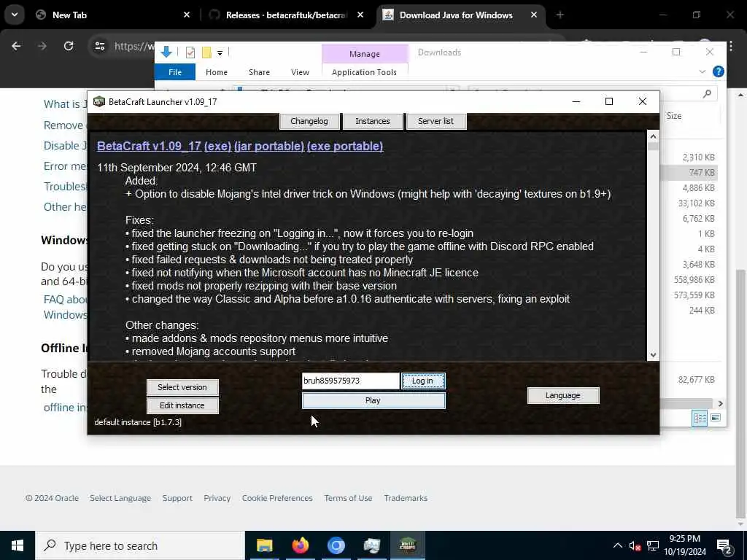Select the Manage contextual tab
Screen dimensions: 747x560
365,54
